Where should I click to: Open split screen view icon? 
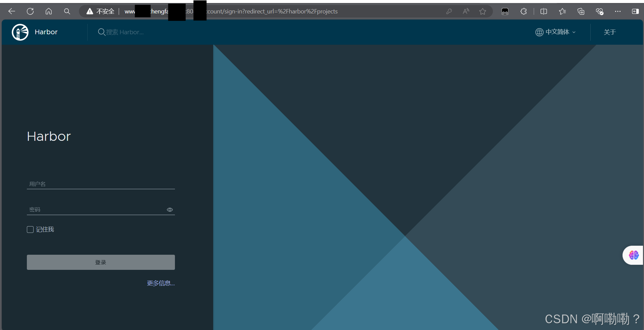(x=544, y=11)
